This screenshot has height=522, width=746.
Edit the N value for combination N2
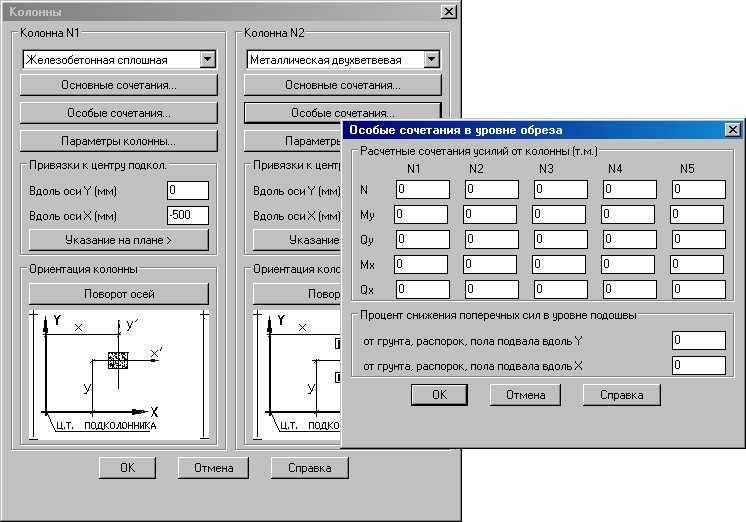[x=492, y=189]
